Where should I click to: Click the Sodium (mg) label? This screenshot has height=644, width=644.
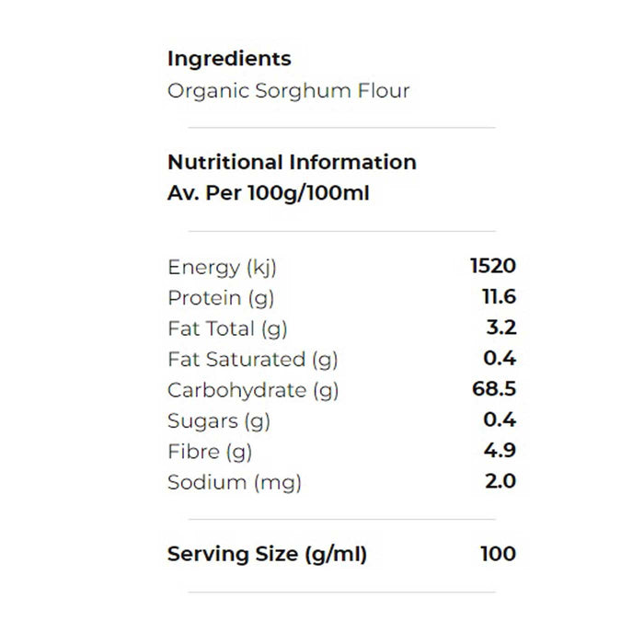[235, 482]
